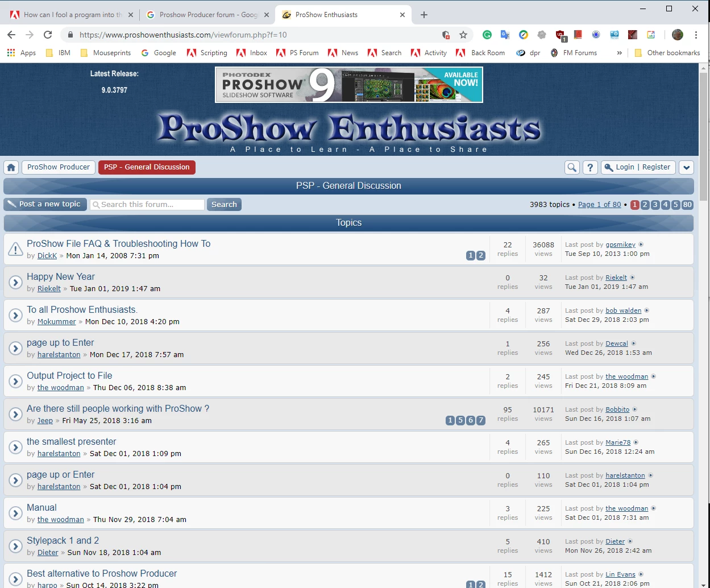
Task: Open topic 'Manual'
Action: tap(41, 508)
